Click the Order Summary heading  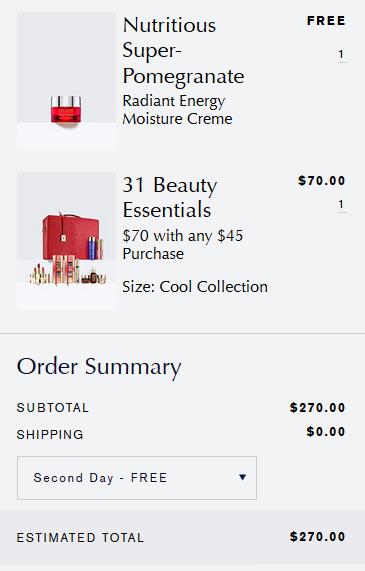(x=99, y=367)
